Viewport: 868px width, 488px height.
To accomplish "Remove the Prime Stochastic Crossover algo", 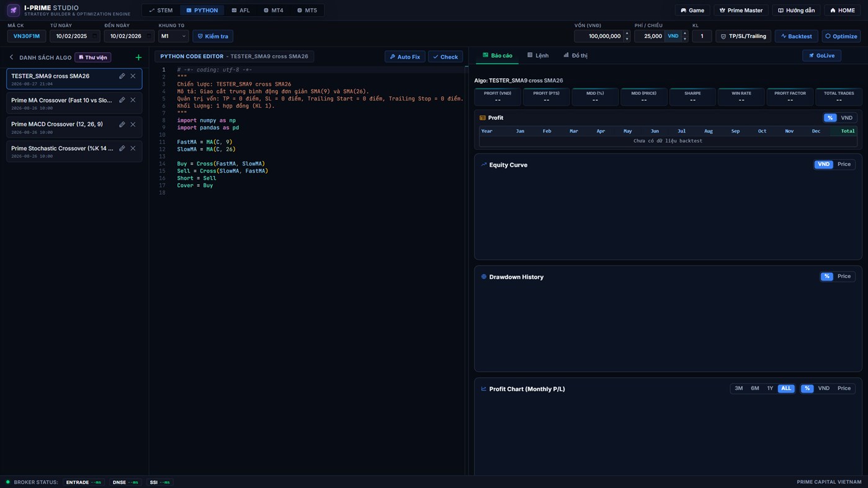I will point(133,148).
